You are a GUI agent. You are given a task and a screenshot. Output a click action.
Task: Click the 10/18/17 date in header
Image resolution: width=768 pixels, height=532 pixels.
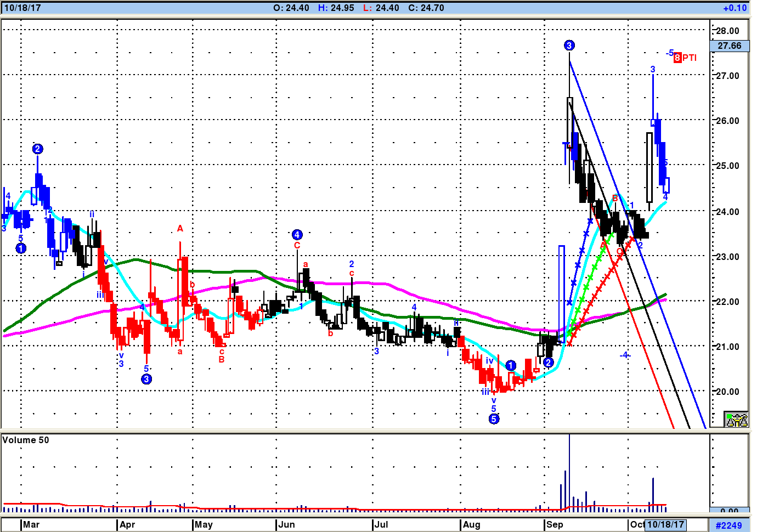click(22, 8)
